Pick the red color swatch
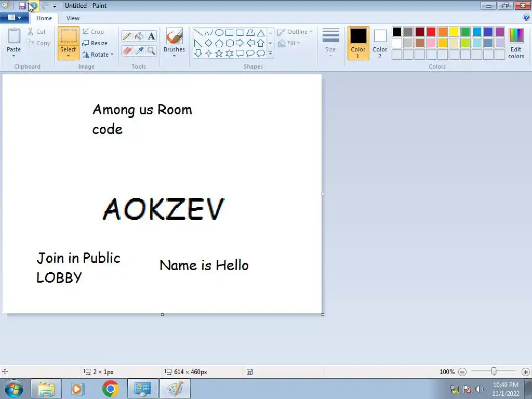This screenshot has height=399, width=532. click(x=431, y=32)
